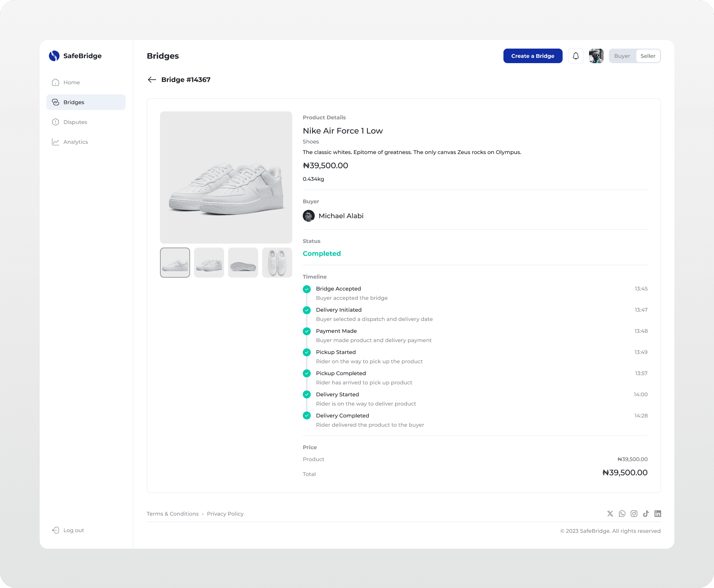Switch the role toggle to Buyer
Screen dimensions: 714x588
622,56
